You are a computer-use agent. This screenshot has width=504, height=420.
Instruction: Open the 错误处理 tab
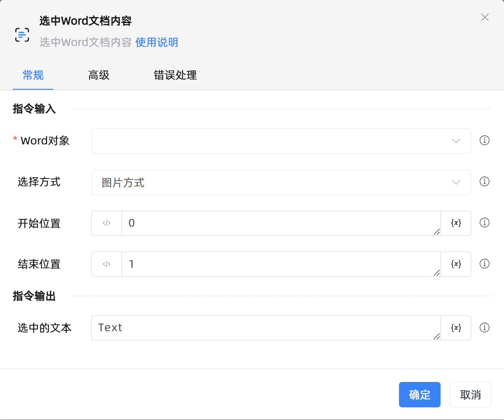(x=175, y=75)
